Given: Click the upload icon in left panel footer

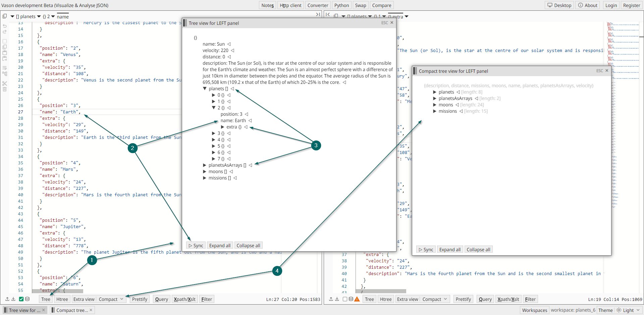Looking at the screenshot, I should [x=7, y=299].
